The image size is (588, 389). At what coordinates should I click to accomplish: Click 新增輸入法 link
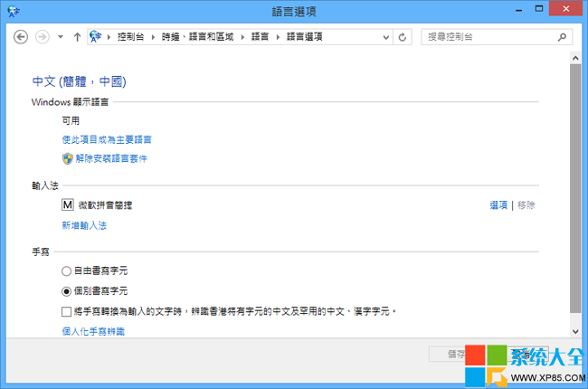click(84, 225)
